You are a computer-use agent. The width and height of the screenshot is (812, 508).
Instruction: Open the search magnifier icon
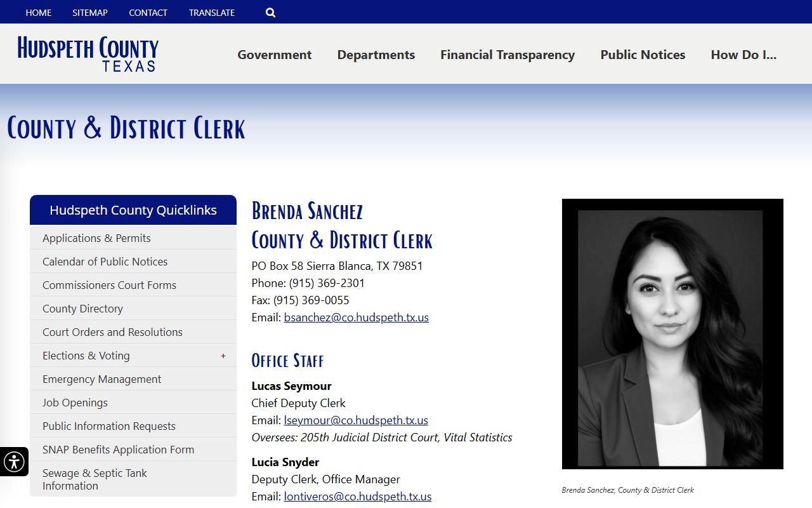[x=270, y=13]
